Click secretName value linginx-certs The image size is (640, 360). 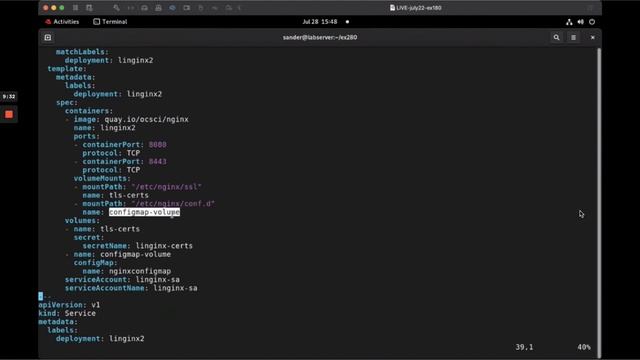(164, 246)
